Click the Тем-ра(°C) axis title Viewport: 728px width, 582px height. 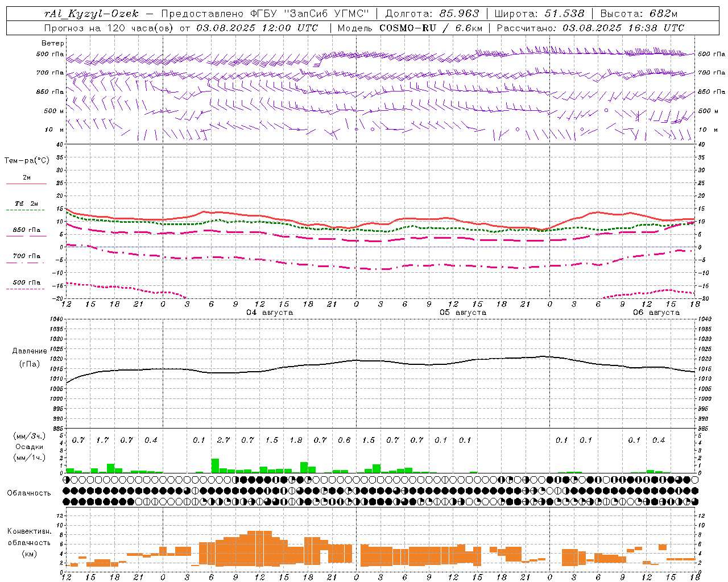pyautogui.click(x=27, y=161)
